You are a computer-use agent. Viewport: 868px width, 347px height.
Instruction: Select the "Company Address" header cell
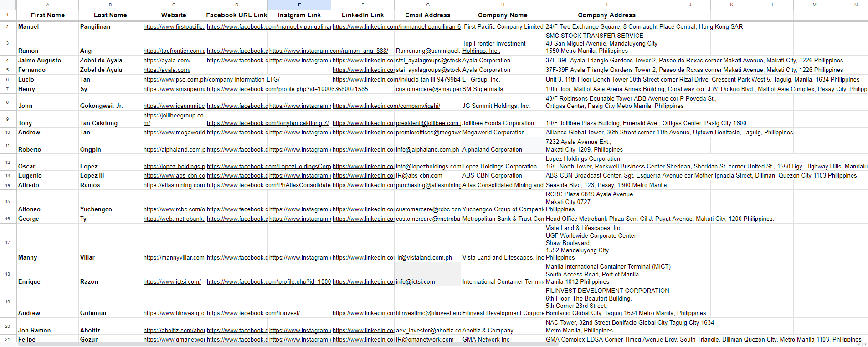point(606,15)
